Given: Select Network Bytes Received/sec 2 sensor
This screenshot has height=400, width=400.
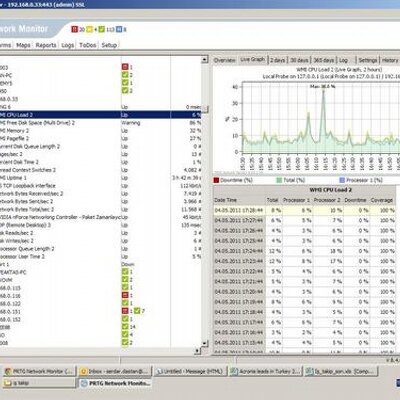Looking at the screenshot, I should coord(101,193).
